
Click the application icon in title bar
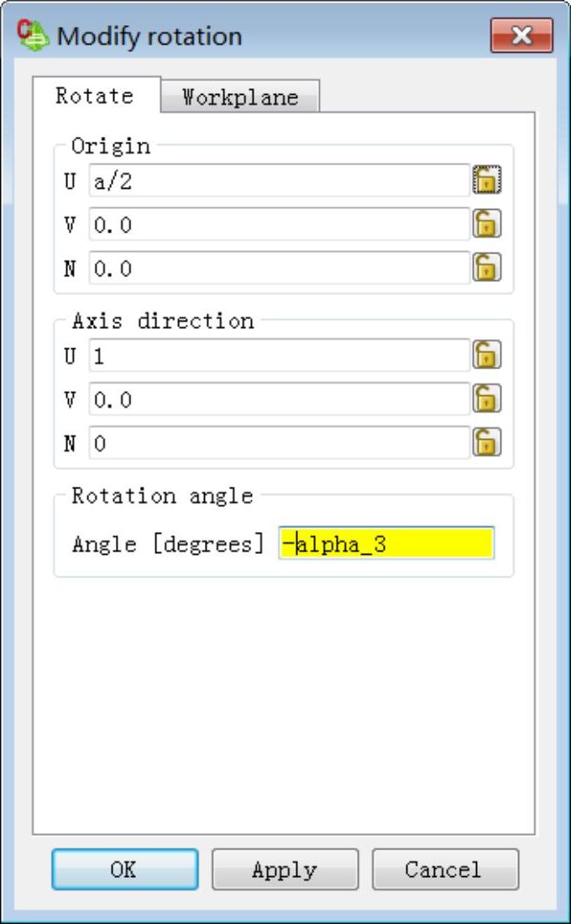(33, 36)
